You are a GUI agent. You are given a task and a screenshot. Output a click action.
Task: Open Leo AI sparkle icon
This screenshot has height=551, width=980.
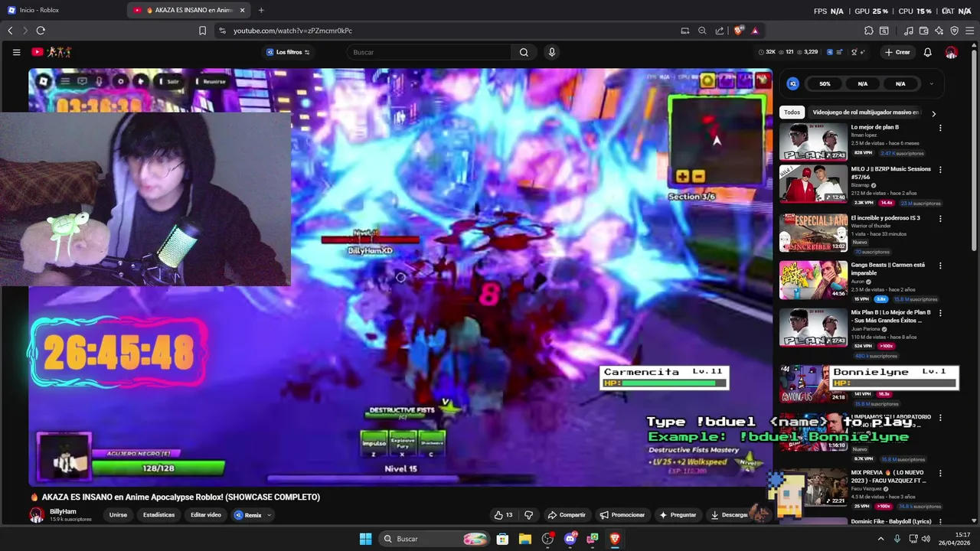pyautogui.click(x=939, y=31)
